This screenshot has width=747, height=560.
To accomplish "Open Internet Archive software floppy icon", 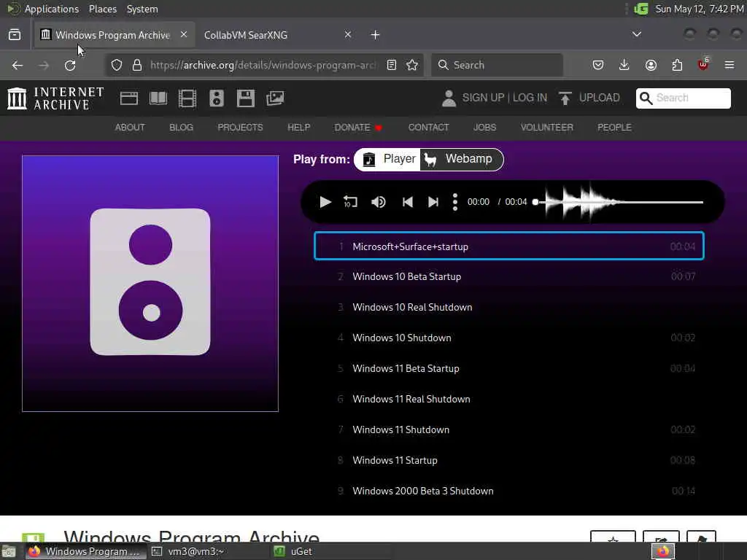I will pos(245,98).
